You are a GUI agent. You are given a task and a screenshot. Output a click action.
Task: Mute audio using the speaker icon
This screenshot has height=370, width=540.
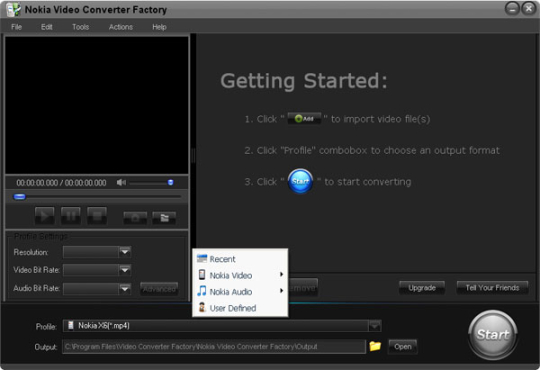121,182
